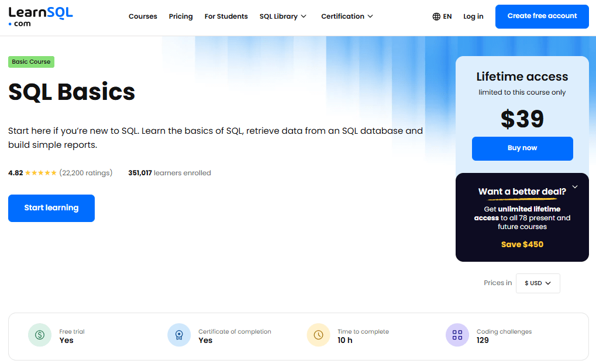Click the (22,200 ratings) text

(x=86, y=173)
